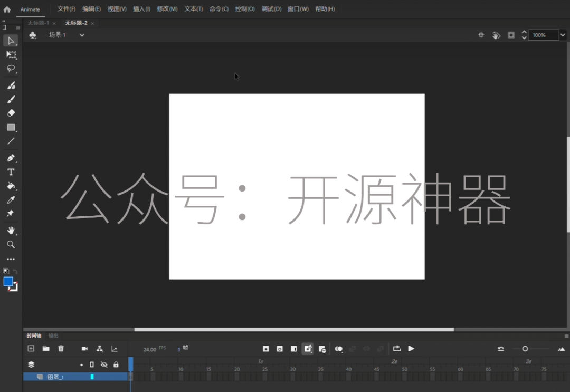Viewport: 570px width, 392px height.
Task: Select the Asset Warp pin tool
Action: pyautogui.click(x=10, y=213)
